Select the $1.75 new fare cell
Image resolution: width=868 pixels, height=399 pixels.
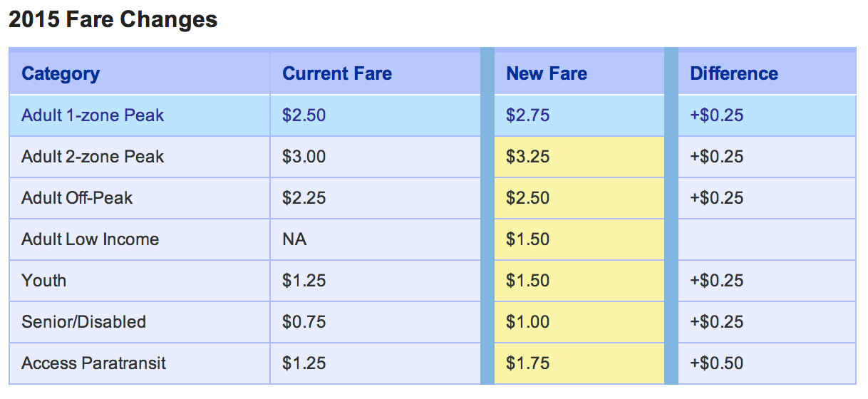(x=579, y=363)
